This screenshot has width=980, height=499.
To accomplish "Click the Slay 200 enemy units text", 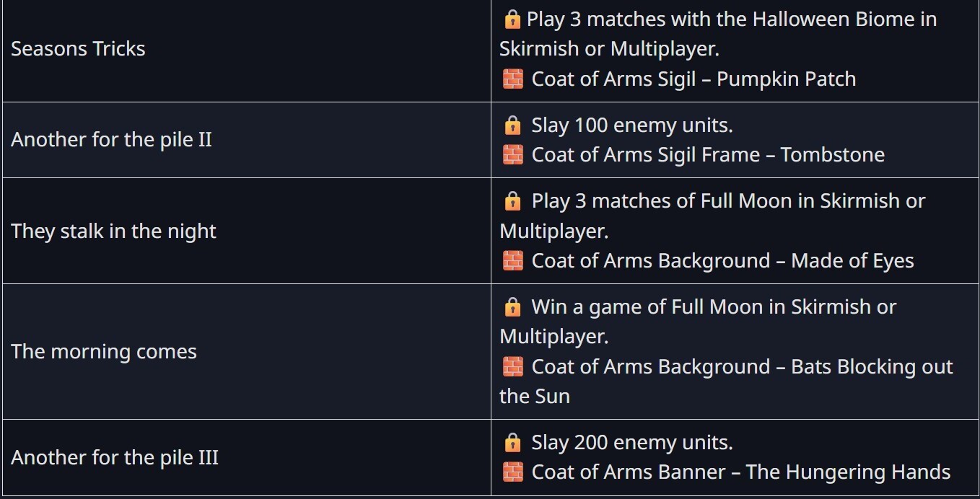I will pyautogui.click(x=632, y=443).
